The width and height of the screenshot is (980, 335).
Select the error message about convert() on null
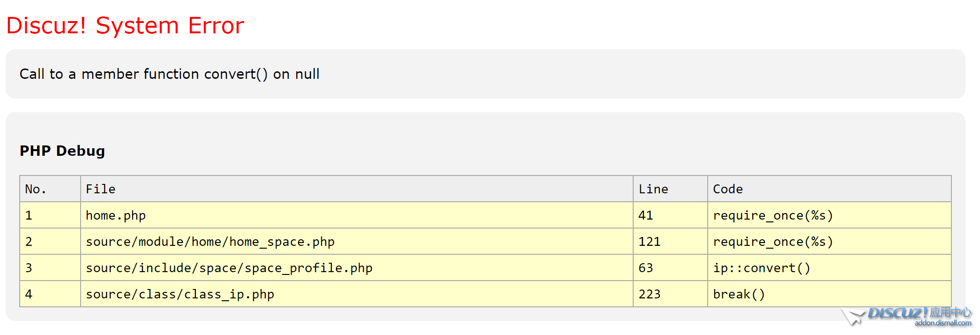[x=169, y=74]
